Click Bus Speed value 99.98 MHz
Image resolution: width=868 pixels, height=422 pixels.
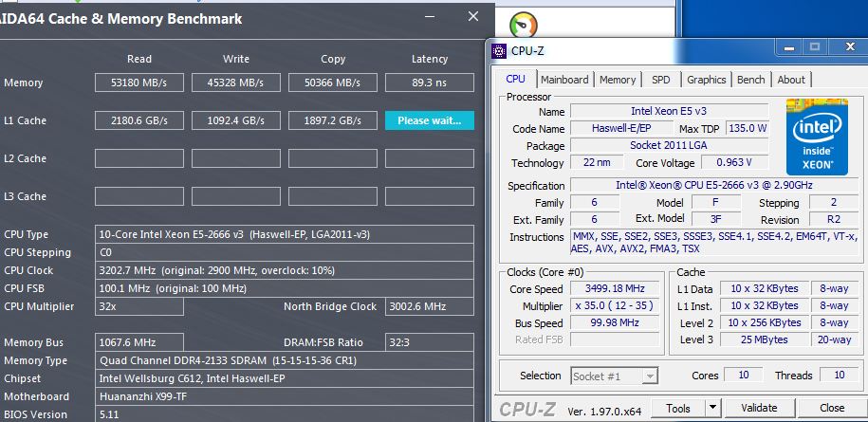pos(615,323)
